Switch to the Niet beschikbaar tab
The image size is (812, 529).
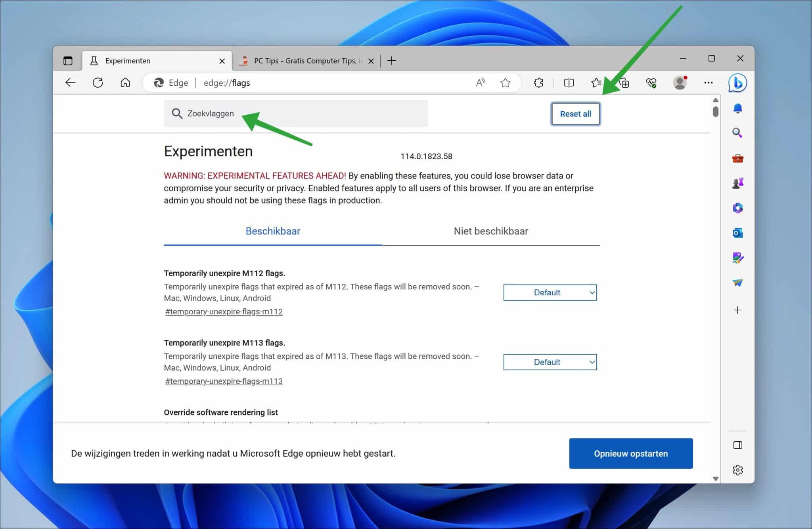coord(491,231)
